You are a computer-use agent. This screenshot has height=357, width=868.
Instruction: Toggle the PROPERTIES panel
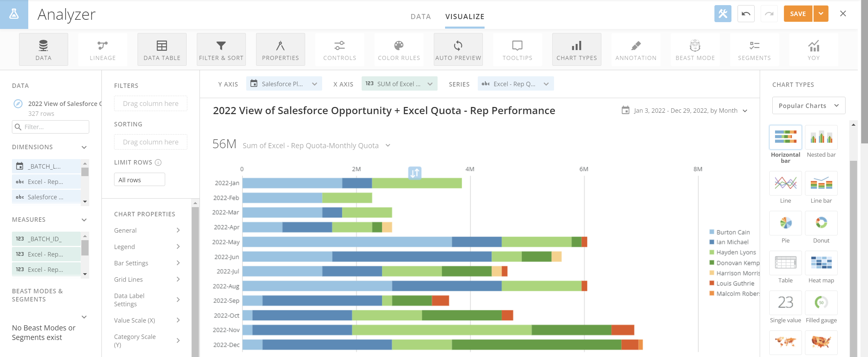[x=280, y=49]
